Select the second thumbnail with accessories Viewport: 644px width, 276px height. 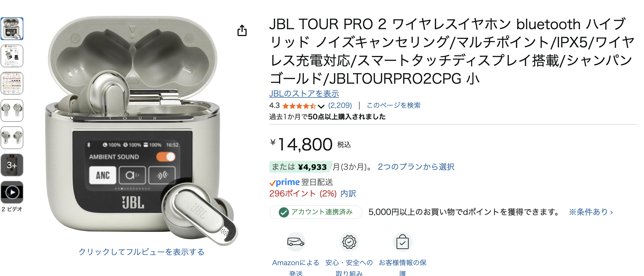point(12,56)
